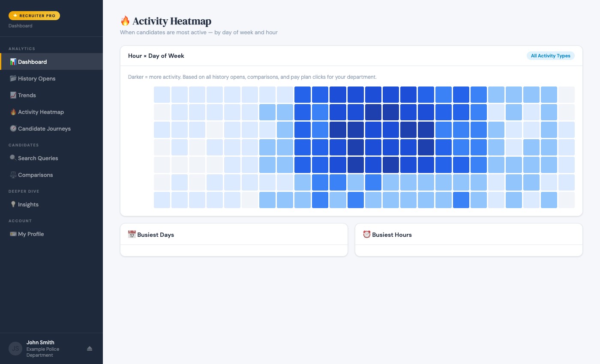Toggle the All Activity Types filter pill
Viewport: 600px width, 364px height.
point(550,56)
